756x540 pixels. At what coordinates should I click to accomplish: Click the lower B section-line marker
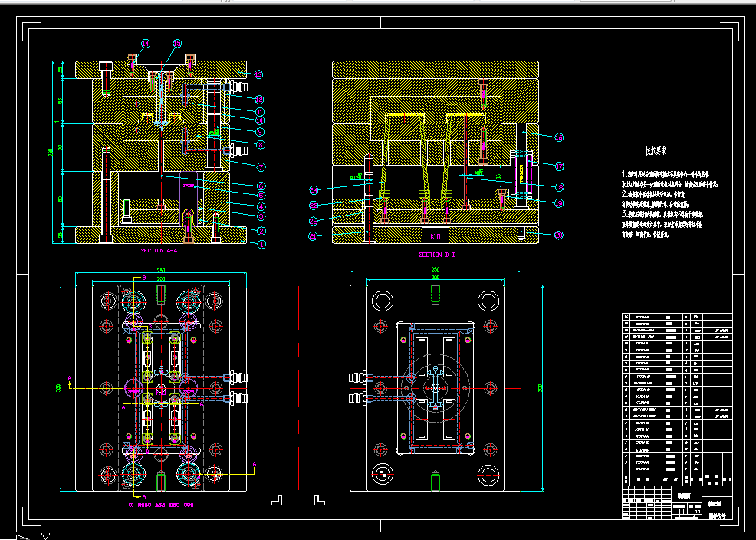point(143,496)
